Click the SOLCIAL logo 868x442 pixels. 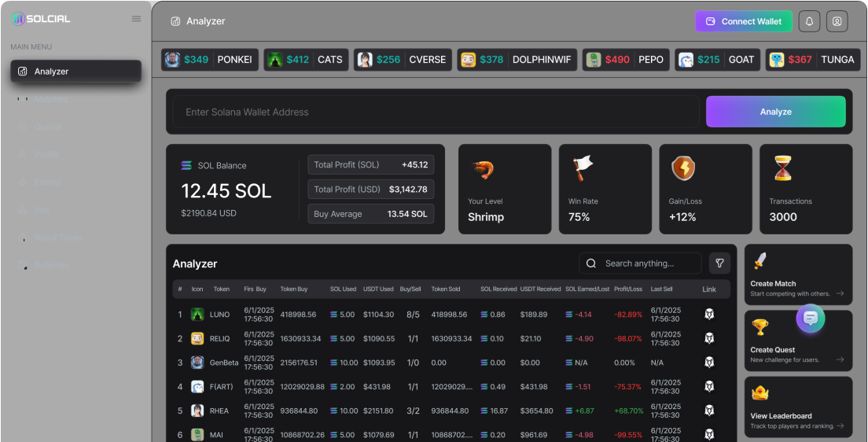[41, 19]
